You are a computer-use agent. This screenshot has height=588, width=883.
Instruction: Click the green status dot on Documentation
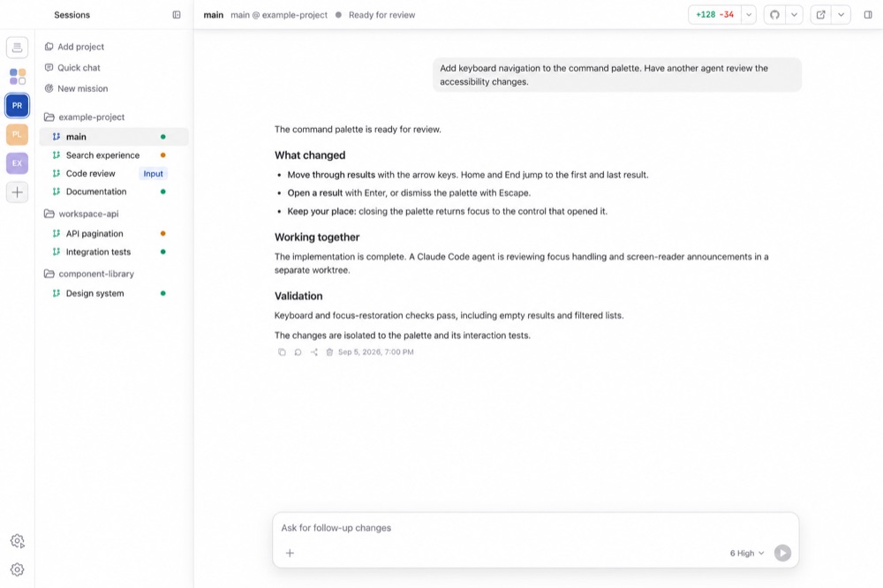162,192
